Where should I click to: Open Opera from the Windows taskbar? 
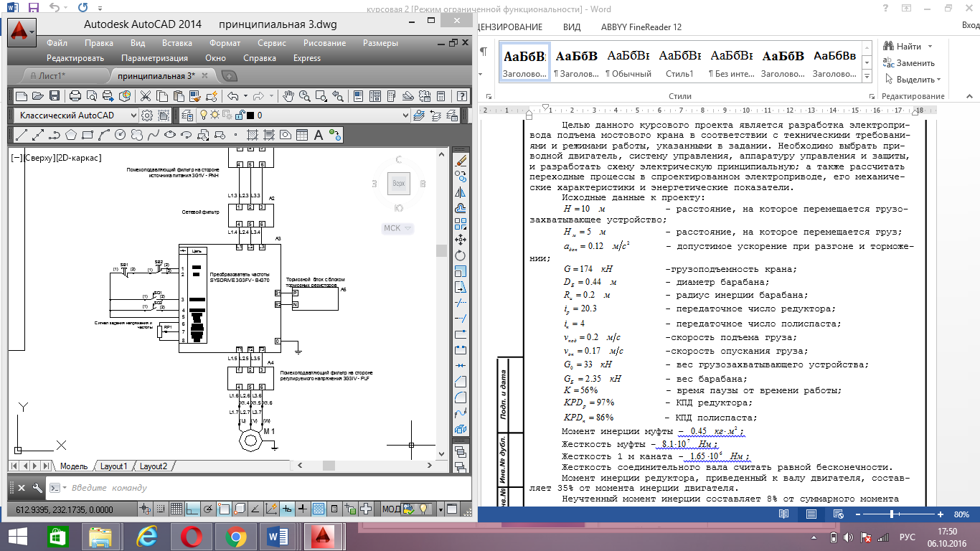[191, 537]
